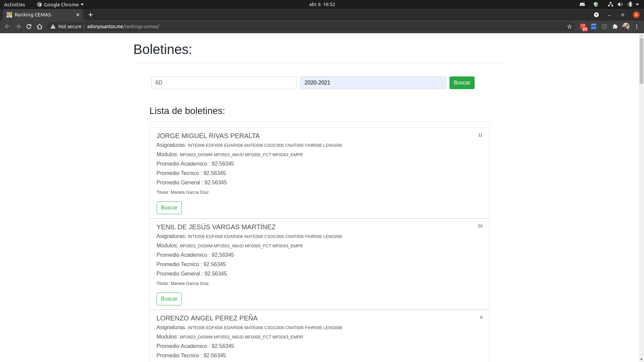Viewport: 644px width, 362px height.
Task: Open the tab search dropdown circle
Action: 596,15
